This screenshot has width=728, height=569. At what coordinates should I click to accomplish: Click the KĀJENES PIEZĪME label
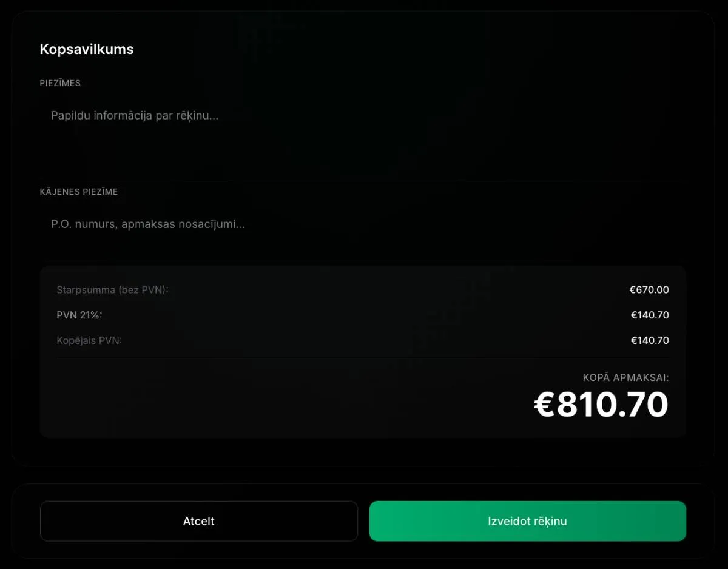pyautogui.click(x=79, y=192)
